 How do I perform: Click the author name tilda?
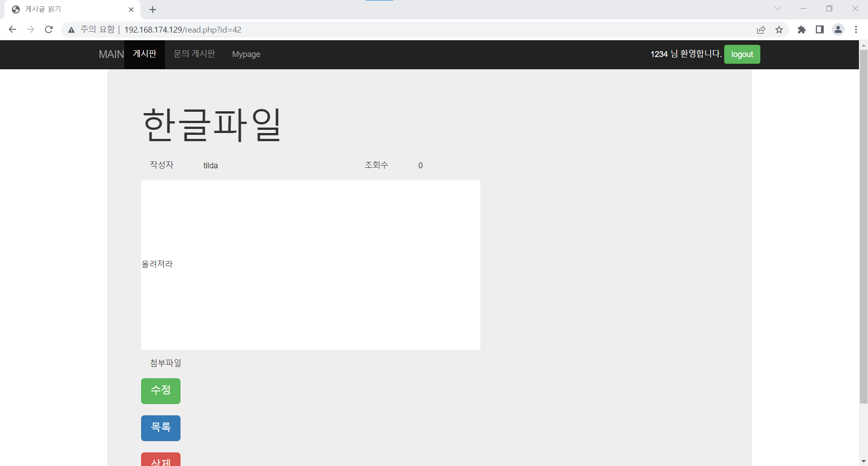coord(210,166)
